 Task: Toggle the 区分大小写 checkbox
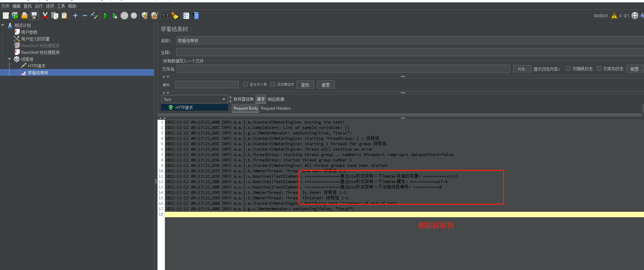coord(245,84)
